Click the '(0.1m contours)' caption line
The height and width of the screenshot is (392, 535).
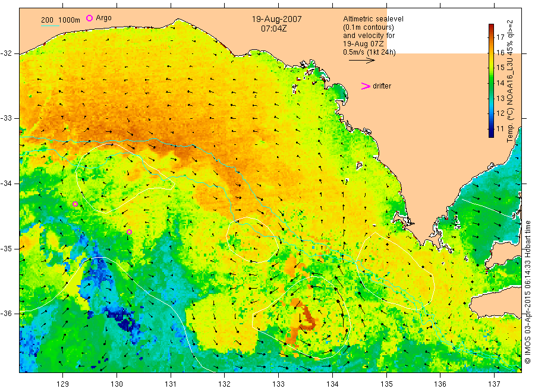click(368, 27)
